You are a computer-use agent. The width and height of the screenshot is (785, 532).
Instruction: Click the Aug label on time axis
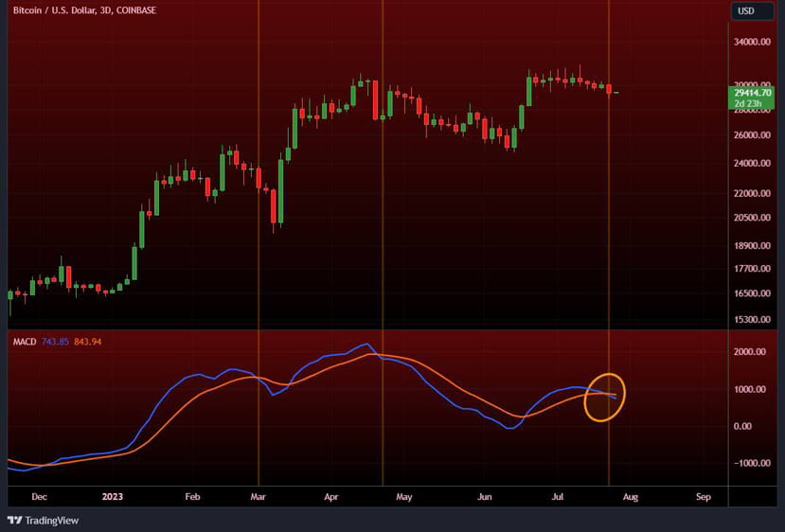pyautogui.click(x=631, y=497)
